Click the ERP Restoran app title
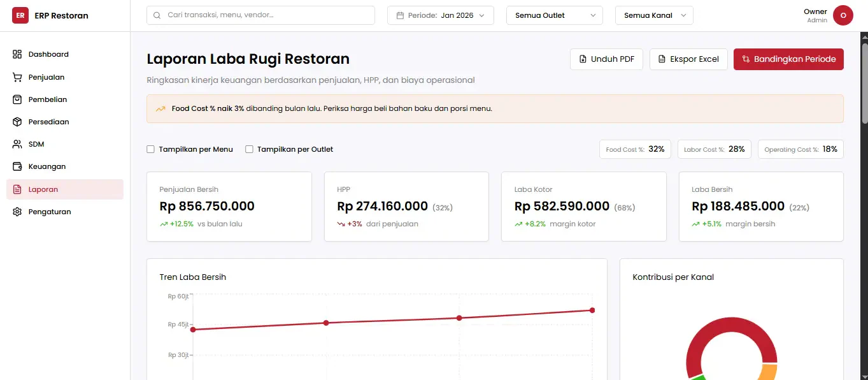 tap(62, 15)
